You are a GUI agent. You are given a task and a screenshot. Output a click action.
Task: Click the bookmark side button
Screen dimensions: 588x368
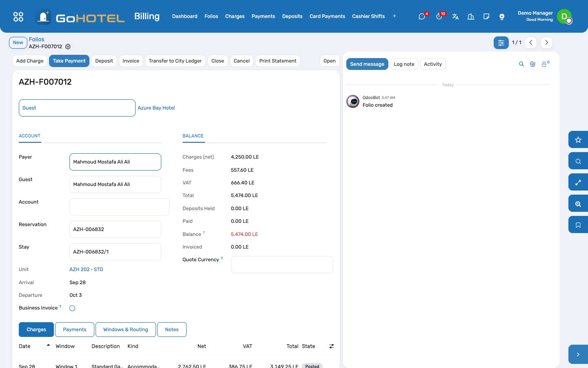578,225
